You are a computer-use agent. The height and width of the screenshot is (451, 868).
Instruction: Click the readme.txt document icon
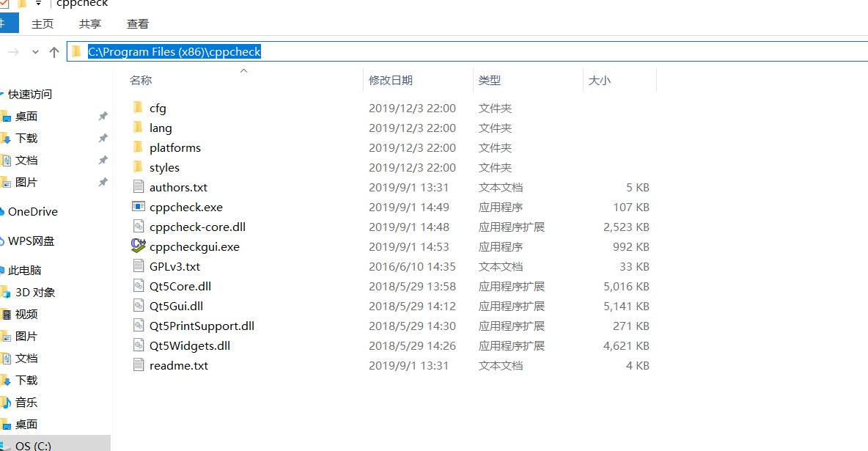pyautogui.click(x=139, y=365)
